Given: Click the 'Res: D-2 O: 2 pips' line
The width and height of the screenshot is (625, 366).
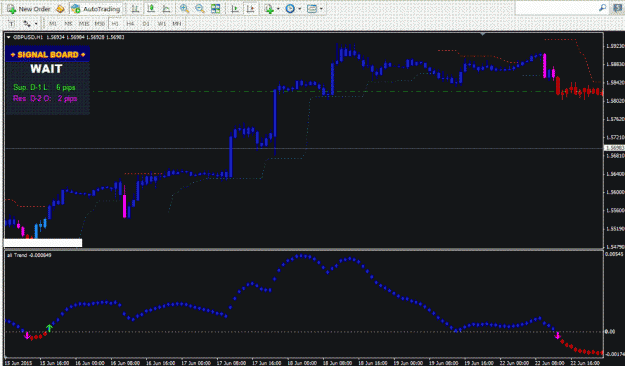Looking at the screenshot, I should coord(45,98).
